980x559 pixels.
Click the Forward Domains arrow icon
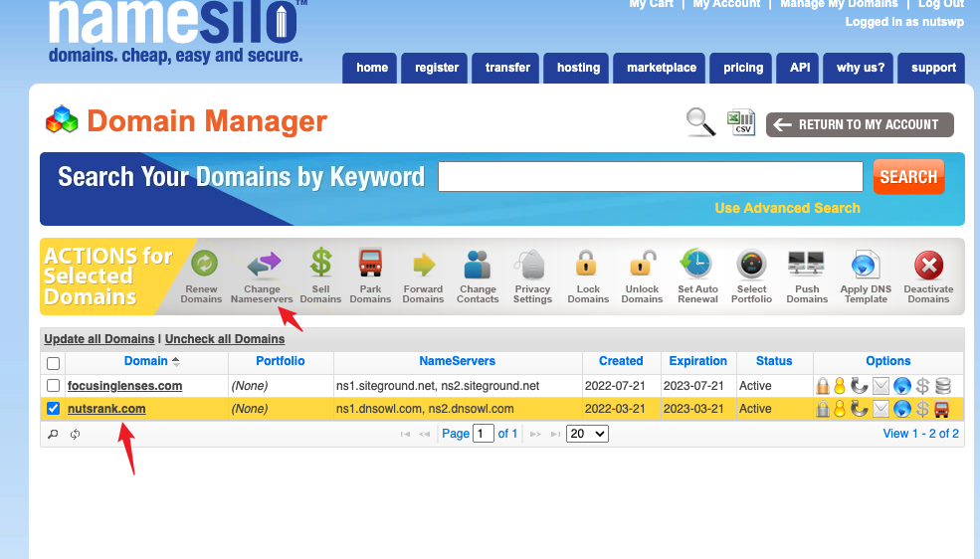(424, 265)
